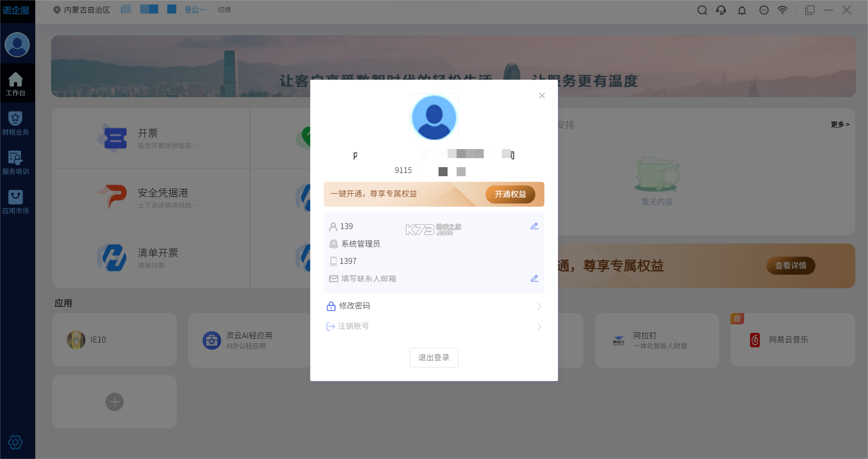The height and width of the screenshot is (459, 868).
Task: Open 财税业务 in sidebar
Action: point(16,123)
